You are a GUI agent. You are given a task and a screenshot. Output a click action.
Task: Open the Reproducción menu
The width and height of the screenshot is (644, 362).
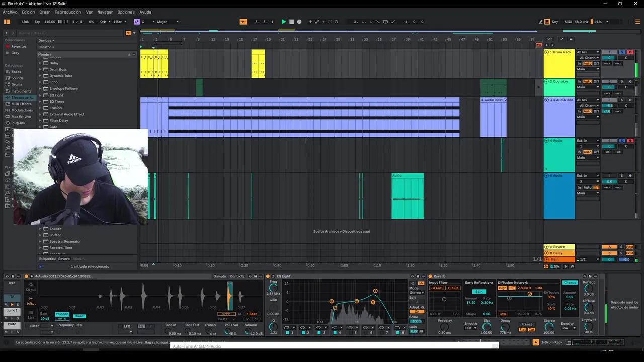click(x=68, y=12)
